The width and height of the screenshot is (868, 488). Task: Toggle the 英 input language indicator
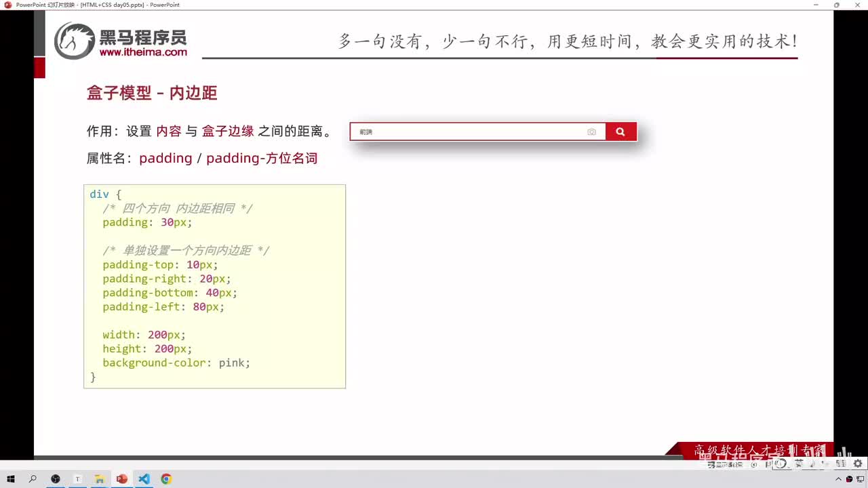click(x=799, y=464)
